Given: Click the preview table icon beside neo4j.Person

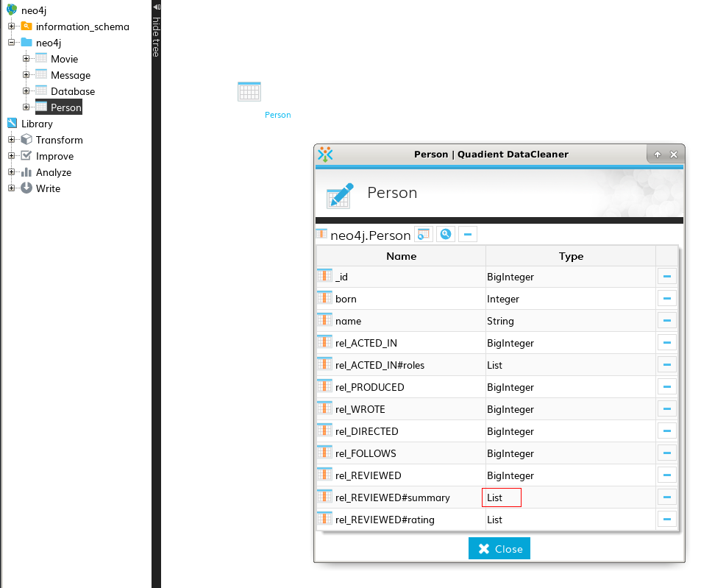Looking at the screenshot, I should click(x=424, y=234).
